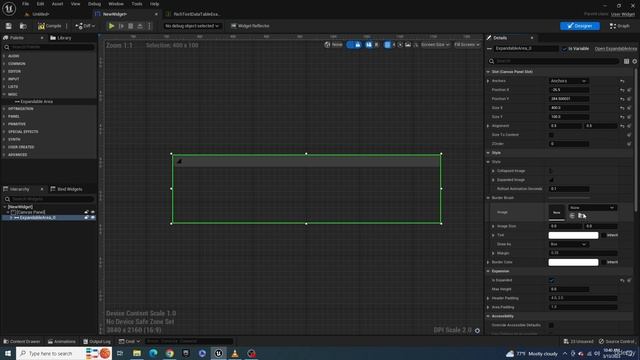The height and width of the screenshot is (360, 640).
Task: Open the Anchors dropdown
Action: click(x=569, y=81)
